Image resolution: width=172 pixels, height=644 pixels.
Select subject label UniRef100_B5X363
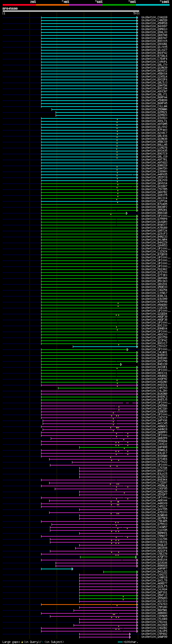click(154, 281)
